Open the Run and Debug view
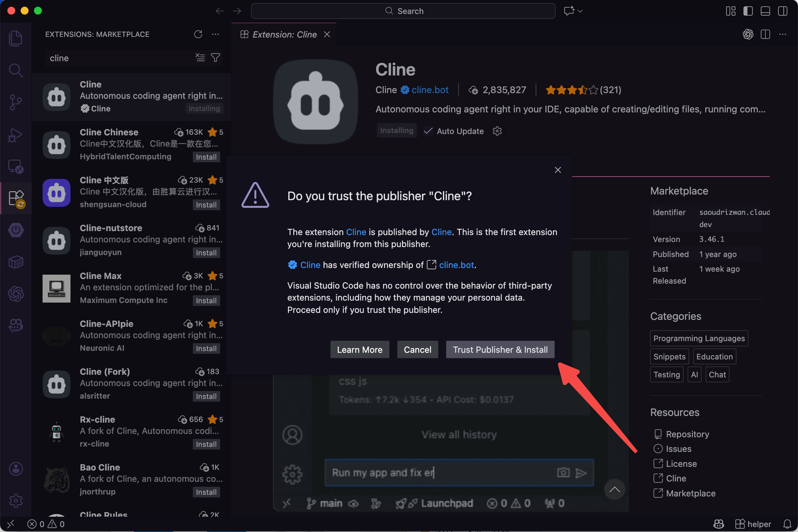This screenshot has width=798, height=532. coord(16,135)
